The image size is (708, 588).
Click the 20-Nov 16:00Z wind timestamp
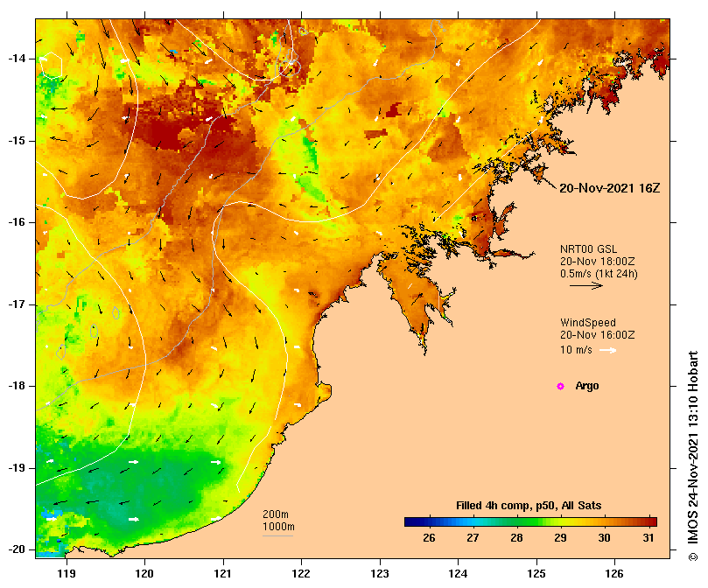[x=598, y=335]
